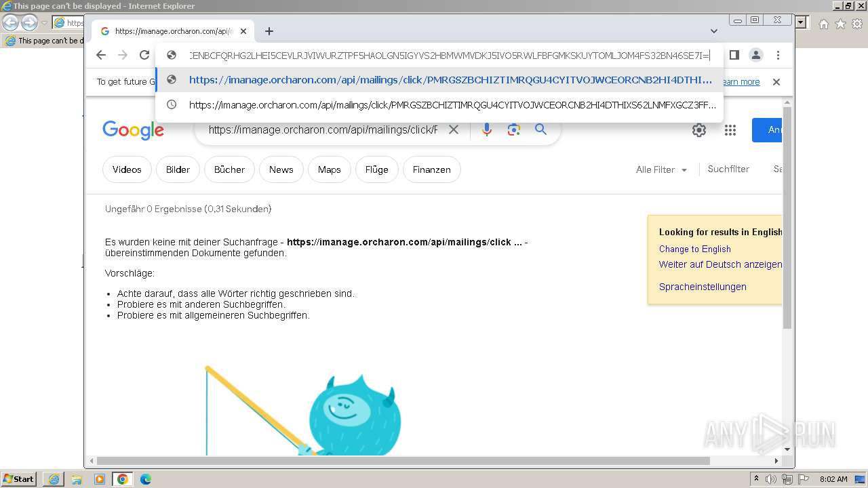Open the Windows Start menu
This screenshot has width=868, height=488.
(x=18, y=479)
